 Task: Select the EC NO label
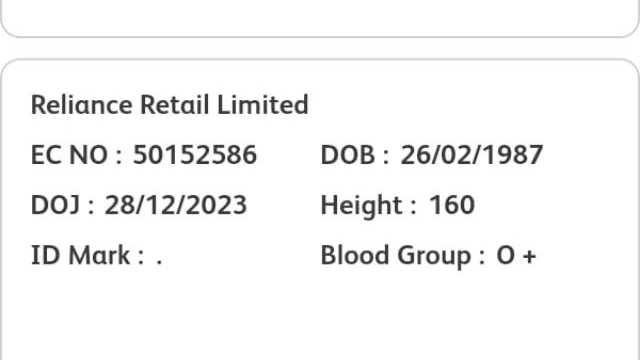[69, 155]
